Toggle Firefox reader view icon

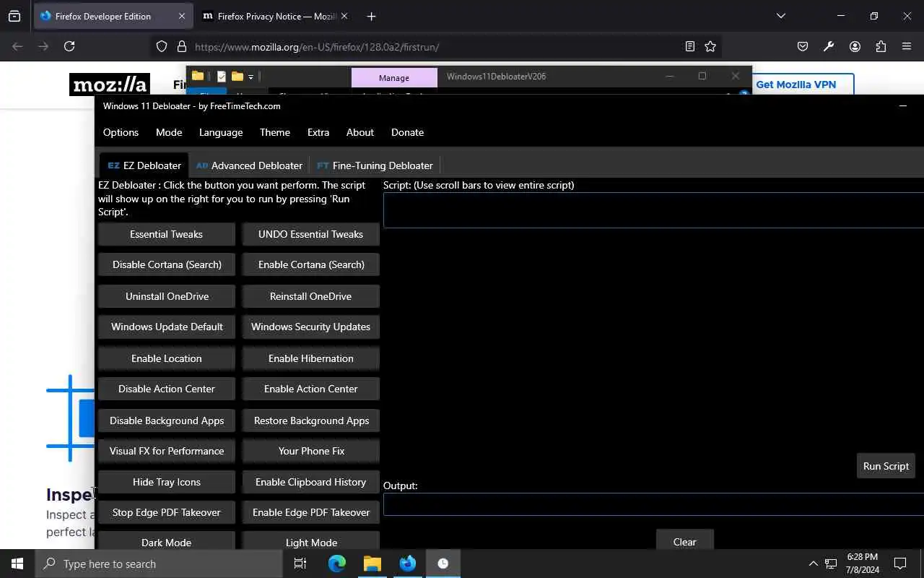pos(690,46)
